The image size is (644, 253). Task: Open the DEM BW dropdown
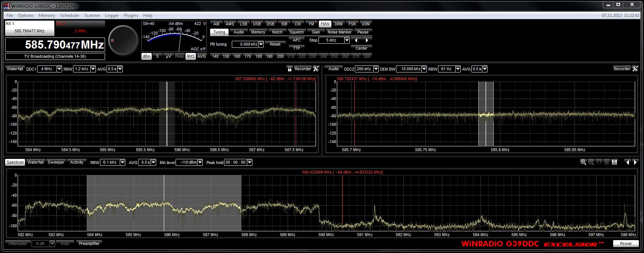pyautogui.click(x=424, y=69)
